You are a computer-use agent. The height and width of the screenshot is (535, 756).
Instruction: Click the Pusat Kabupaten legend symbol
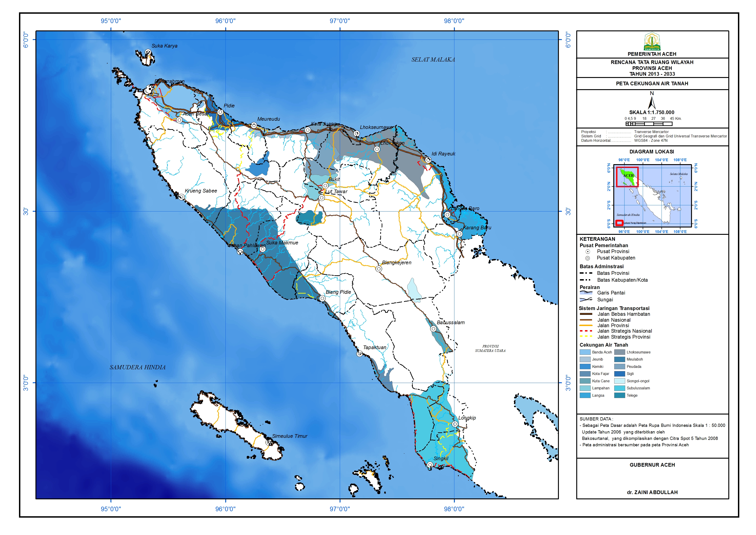(x=588, y=258)
